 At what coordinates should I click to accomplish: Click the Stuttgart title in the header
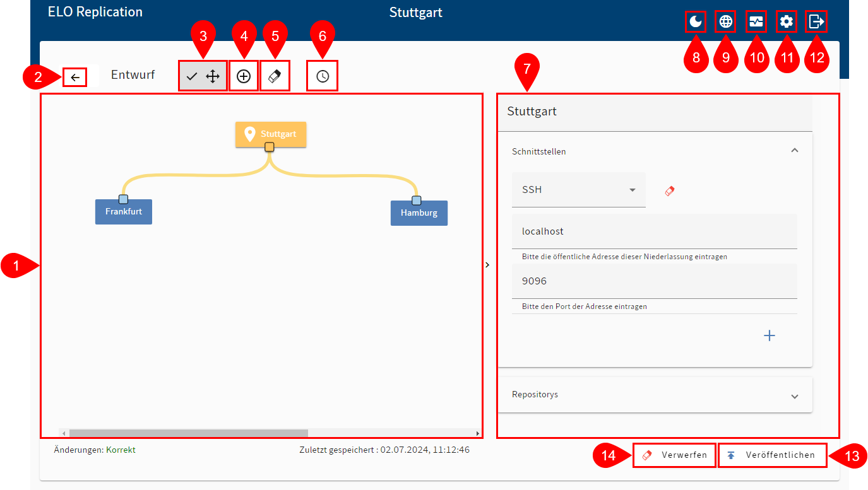coord(415,13)
